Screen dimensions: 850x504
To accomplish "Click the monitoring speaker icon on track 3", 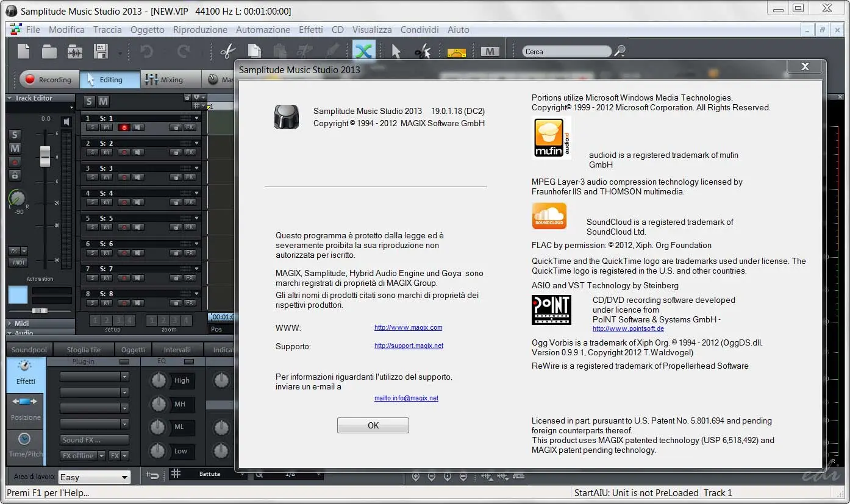I will [139, 177].
